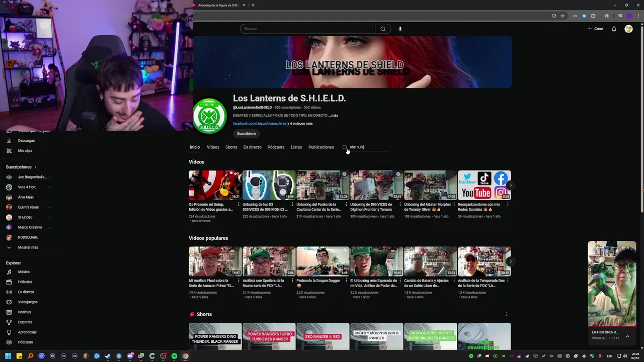Open Descargas in sidebar
Image resolution: width=644 pixels, height=362 pixels.
(26, 141)
